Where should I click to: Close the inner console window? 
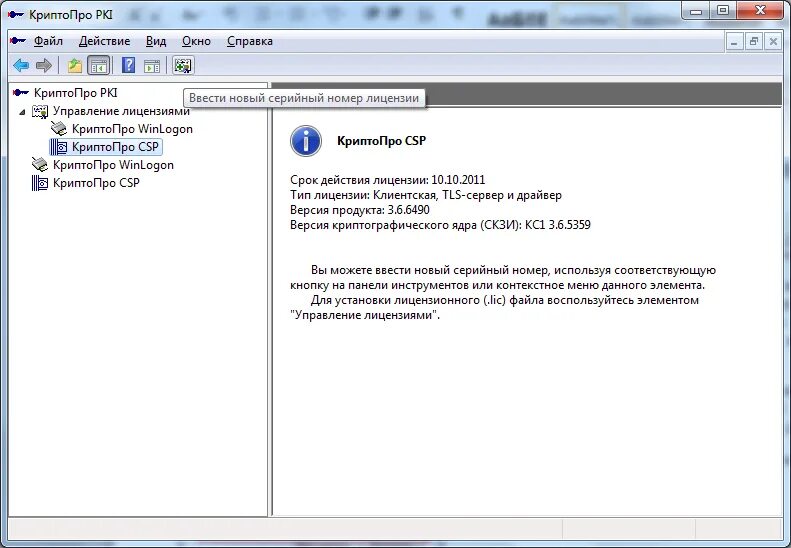tap(773, 41)
